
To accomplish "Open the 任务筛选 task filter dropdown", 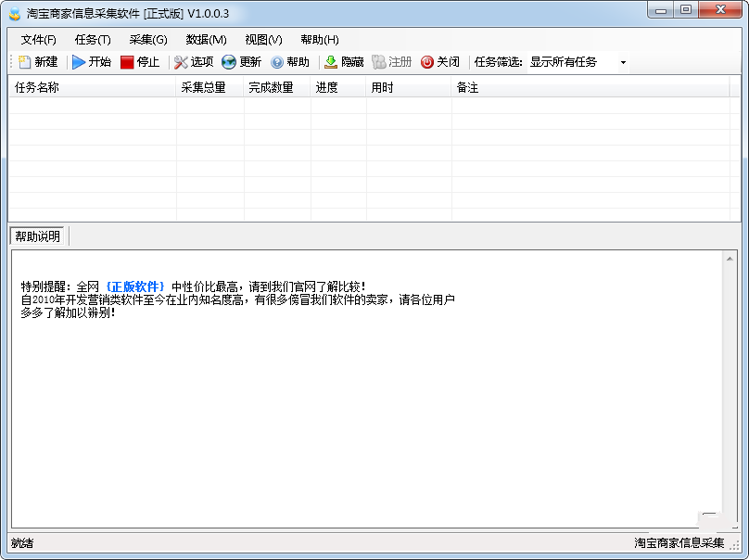I will click(622, 62).
